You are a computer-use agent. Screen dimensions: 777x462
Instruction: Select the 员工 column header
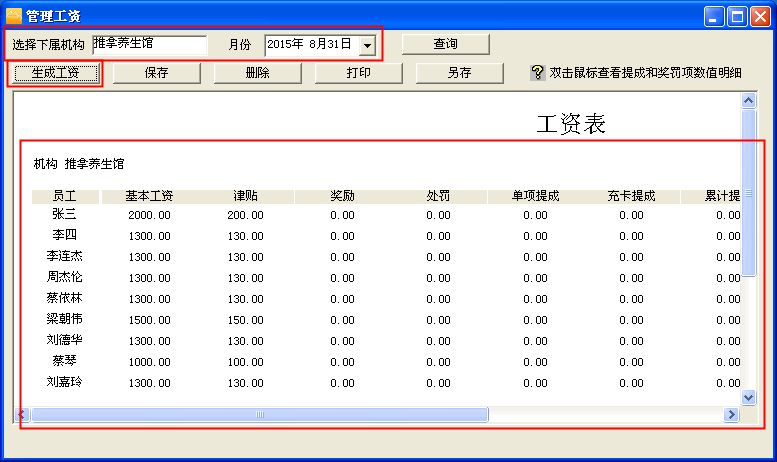[x=65, y=196]
